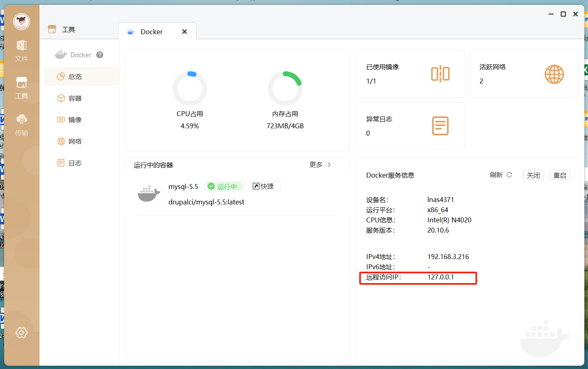Click the service version 20.10.6

tap(438, 230)
